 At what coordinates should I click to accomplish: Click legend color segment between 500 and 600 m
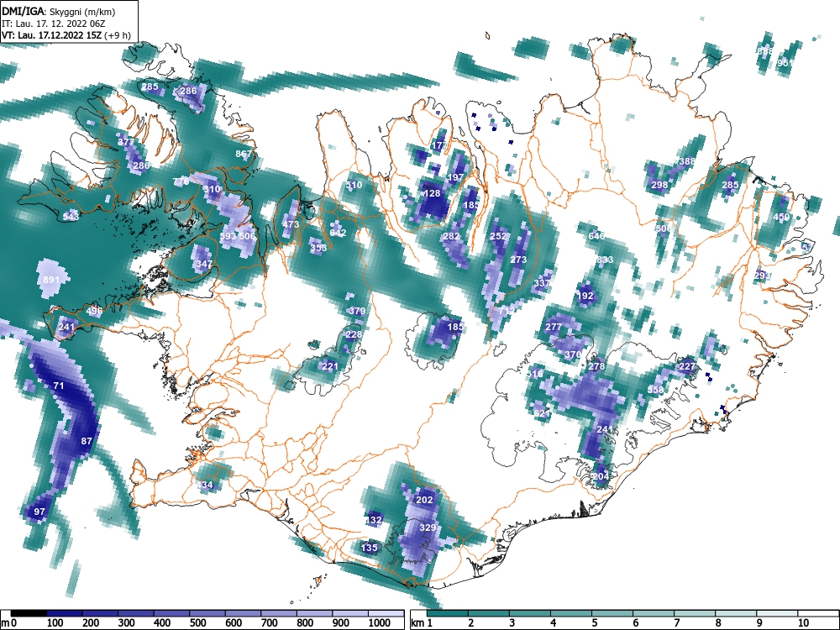pyautogui.click(x=207, y=613)
